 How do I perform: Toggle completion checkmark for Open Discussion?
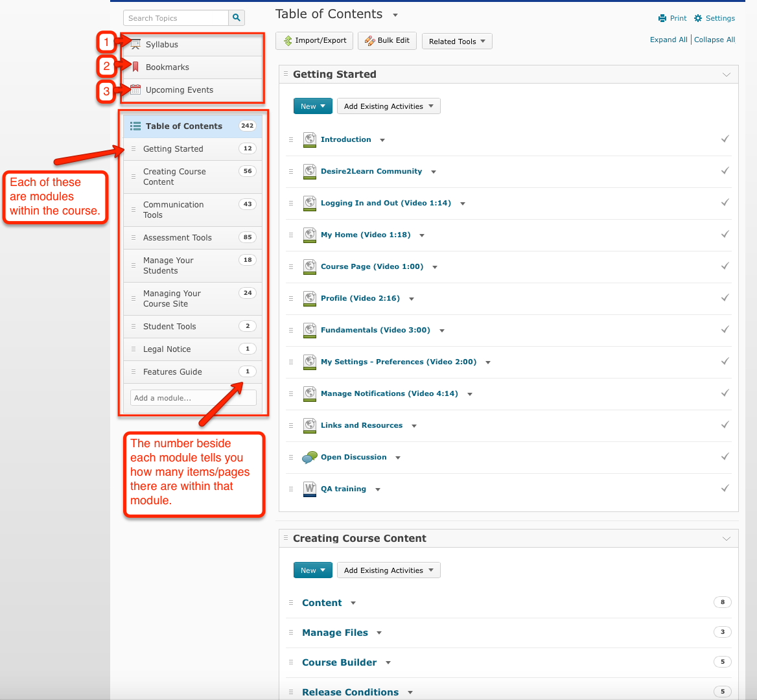pyautogui.click(x=725, y=457)
